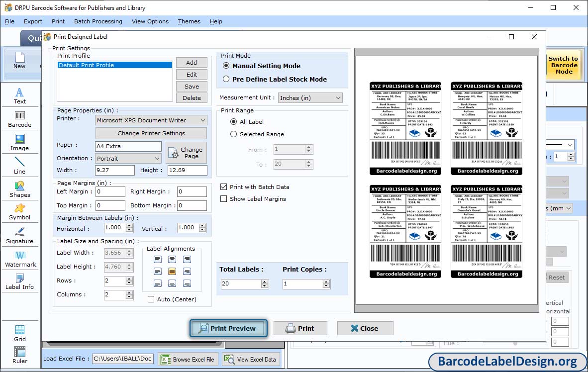588x372 pixels.
Task: Select Selected Range print option
Action: pos(234,134)
